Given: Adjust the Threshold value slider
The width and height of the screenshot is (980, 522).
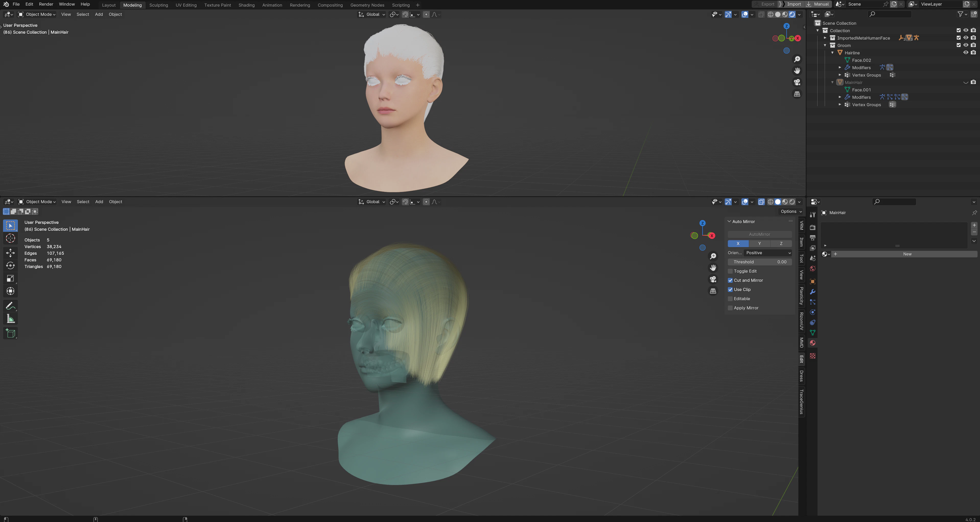Looking at the screenshot, I should point(759,262).
